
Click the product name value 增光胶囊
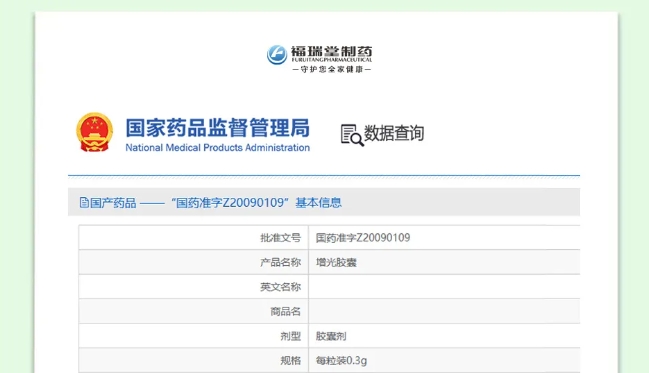point(336,262)
